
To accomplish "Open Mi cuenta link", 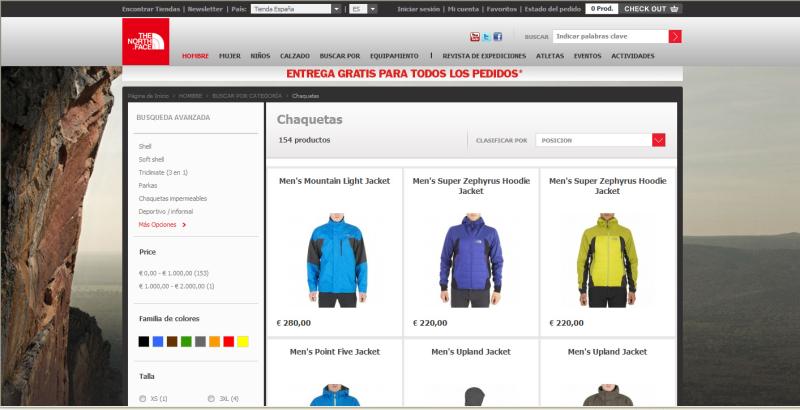I will tap(463, 9).
